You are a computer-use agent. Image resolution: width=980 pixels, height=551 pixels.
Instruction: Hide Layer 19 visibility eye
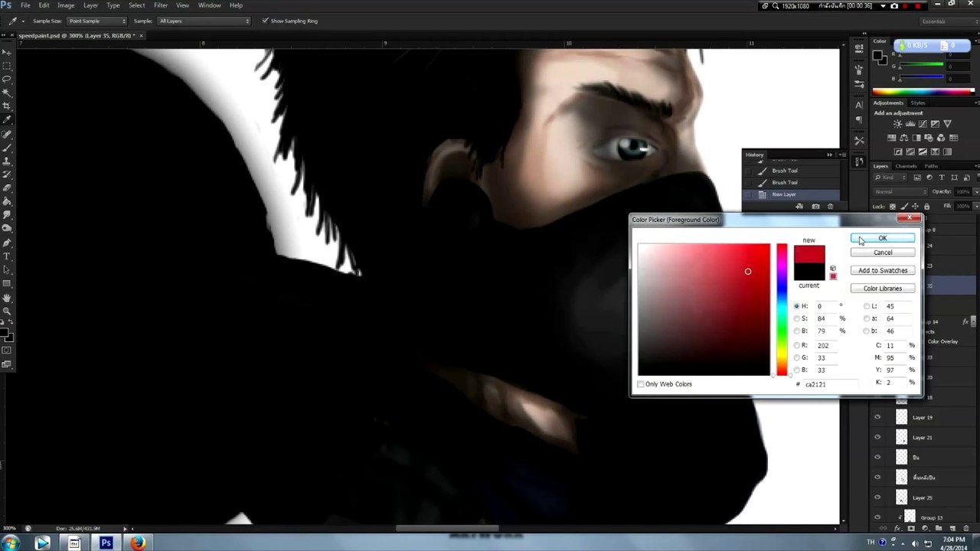tap(877, 417)
